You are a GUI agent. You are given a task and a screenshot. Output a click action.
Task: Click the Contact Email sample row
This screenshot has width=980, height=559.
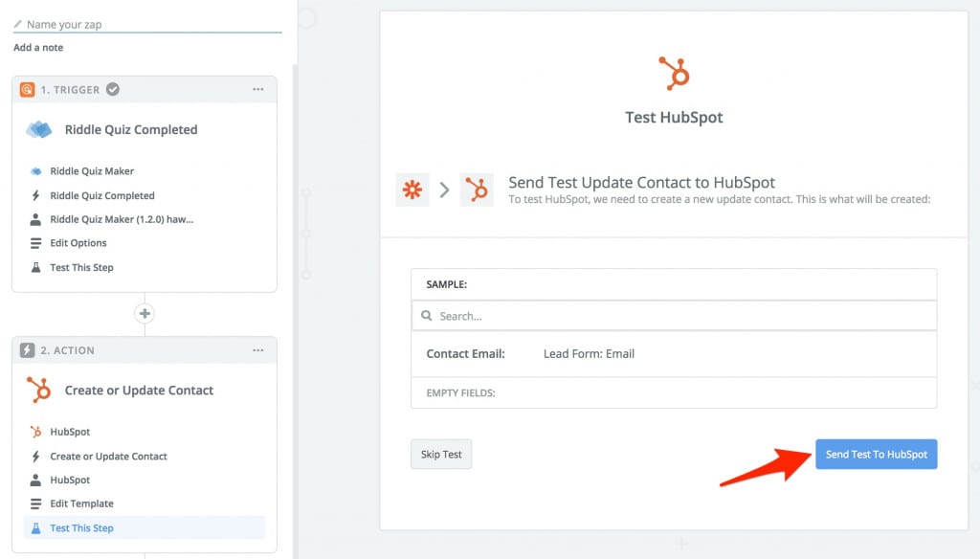pos(674,354)
